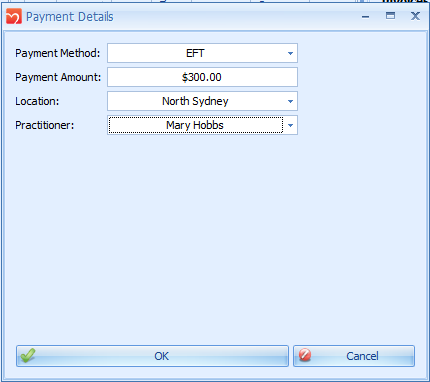Open the Location dropdown arrow
This screenshot has height=382, width=430.
[x=290, y=101]
